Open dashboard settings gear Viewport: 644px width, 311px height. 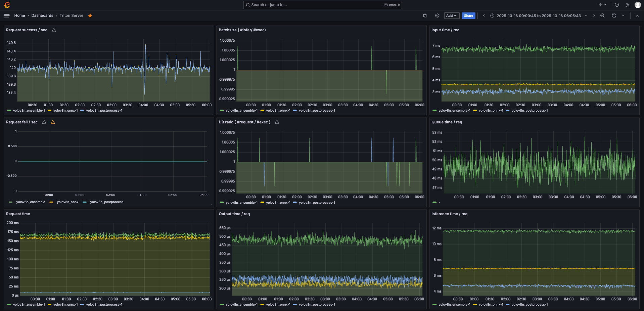437,15
